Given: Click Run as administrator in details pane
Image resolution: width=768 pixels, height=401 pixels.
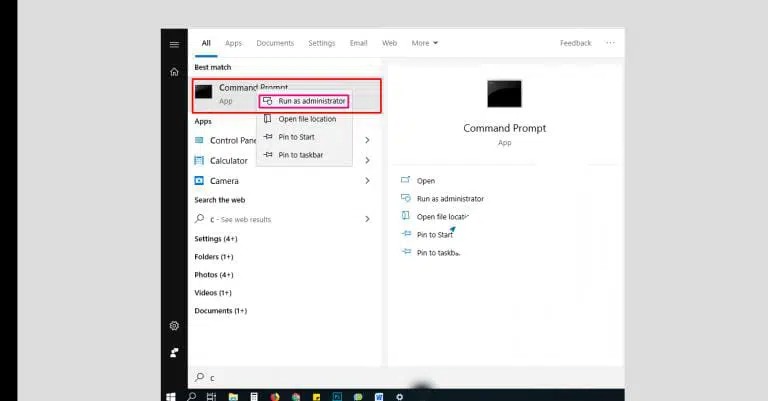Looking at the screenshot, I should pyautogui.click(x=442, y=199).
